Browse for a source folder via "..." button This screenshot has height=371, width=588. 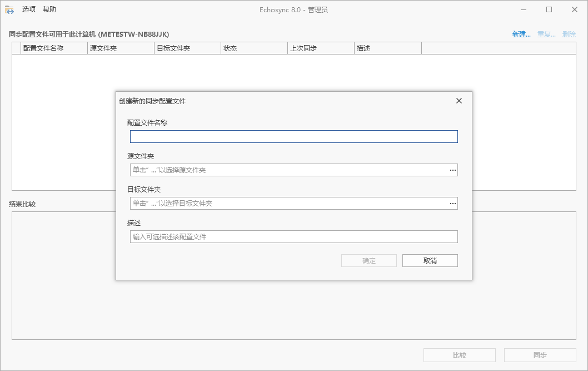[452, 170]
